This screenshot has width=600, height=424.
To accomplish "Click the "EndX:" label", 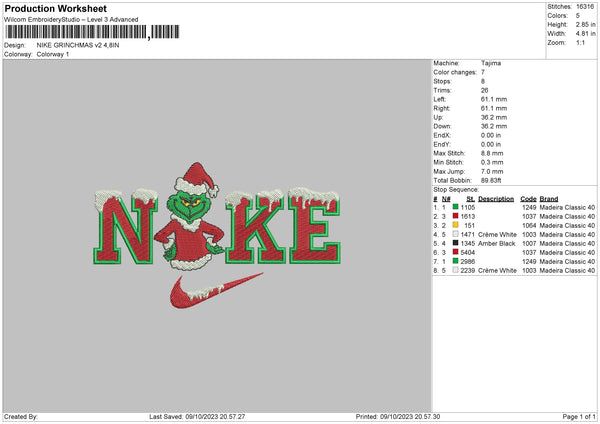I will coord(442,135).
